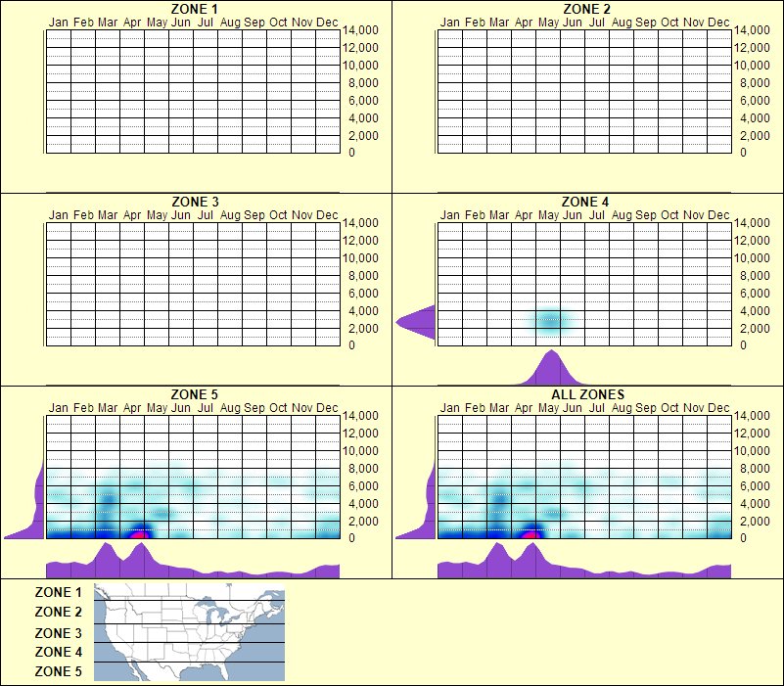Viewport: 784px width, 686px height.
Task: Click the ZONE 4 title label
Action: click(x=587, y=202)
